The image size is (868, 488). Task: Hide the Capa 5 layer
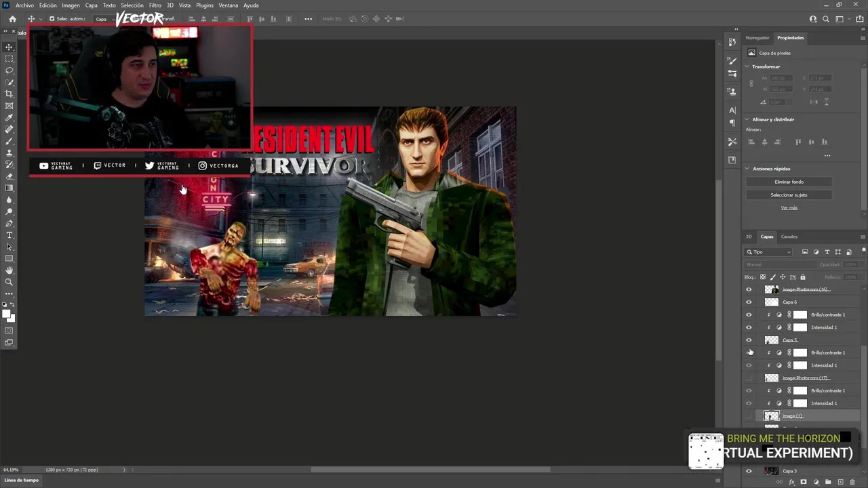click(x=749, y=340)
